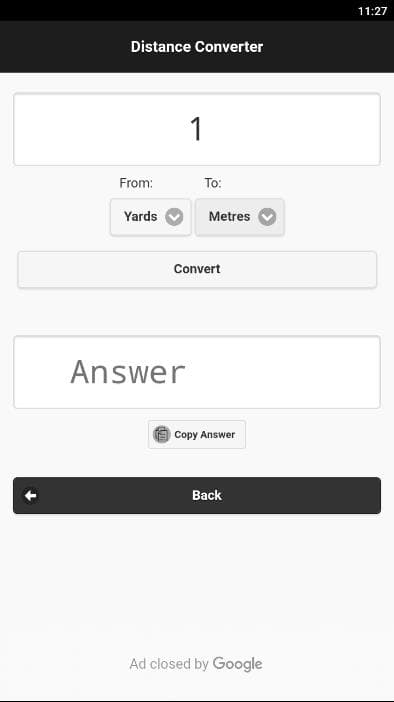The height and width of the screenshot is (702, 394).
Task: Tap the 11:27 clock in status bar
Action: (373, 11)
